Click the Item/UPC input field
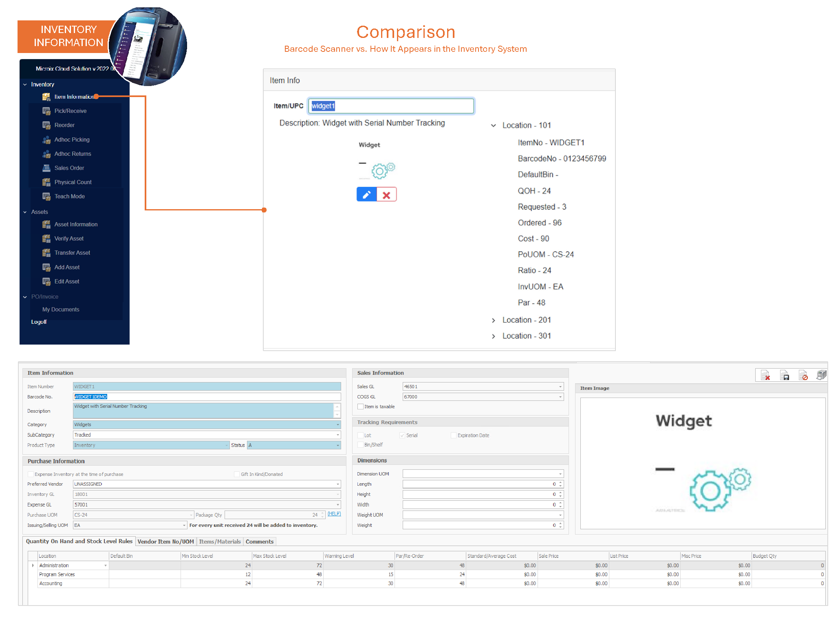The image size is (840, 619). 390,106
